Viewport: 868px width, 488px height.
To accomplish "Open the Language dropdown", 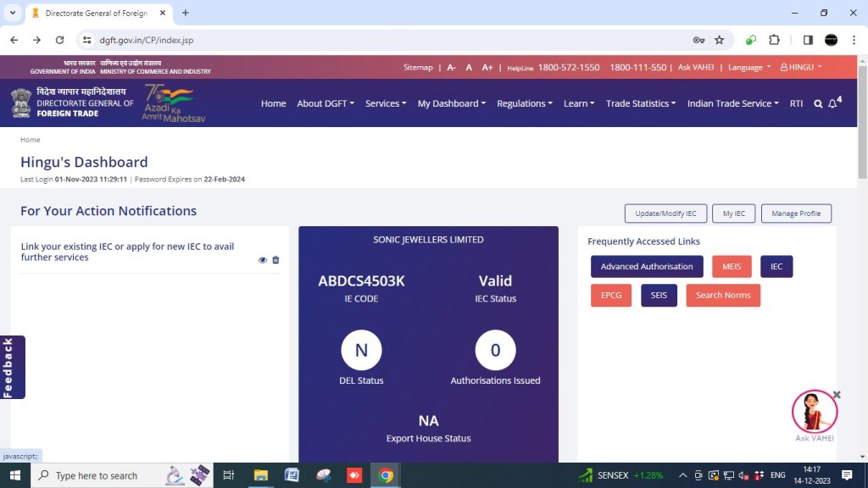I will [x=749, y=67].
